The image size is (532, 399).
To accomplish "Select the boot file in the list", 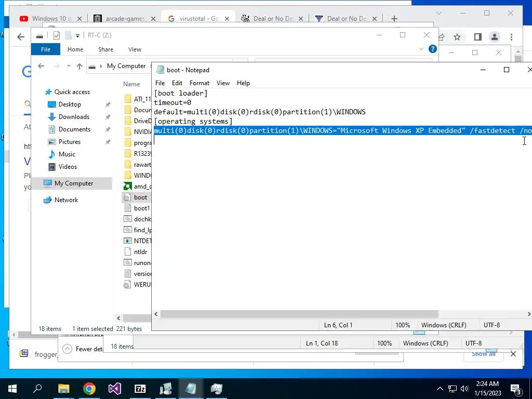I will 140,197.
